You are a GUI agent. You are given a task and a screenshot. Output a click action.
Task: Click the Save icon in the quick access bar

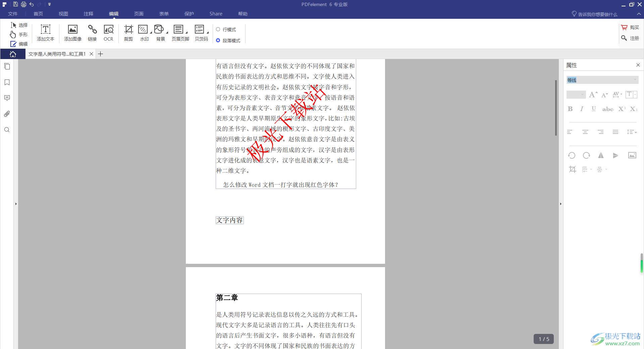pyautogui.click(x=15, y=4)
